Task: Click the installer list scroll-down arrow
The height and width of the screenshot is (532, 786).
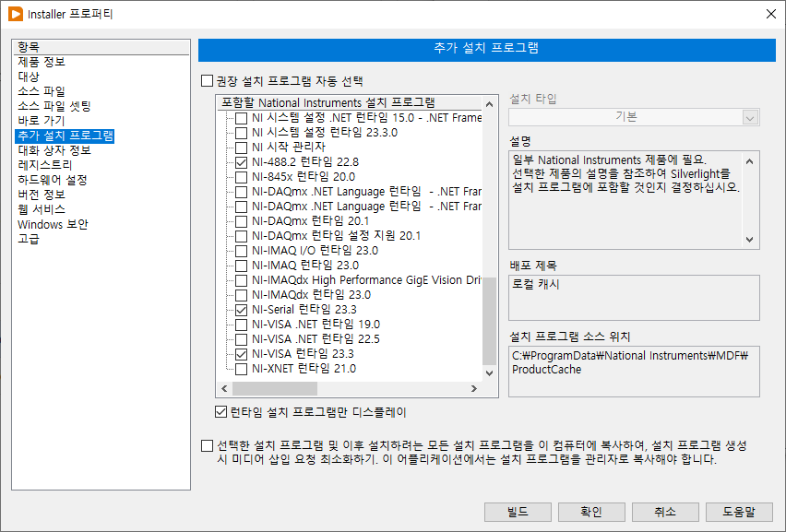Action: (x=490, y=372)
